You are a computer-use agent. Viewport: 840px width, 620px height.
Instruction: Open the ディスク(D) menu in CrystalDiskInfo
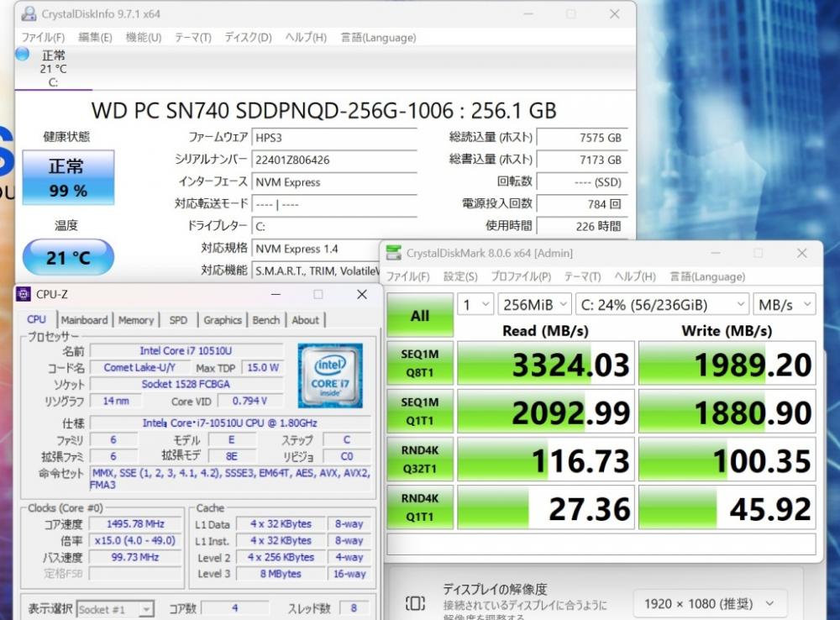[248, 38]
